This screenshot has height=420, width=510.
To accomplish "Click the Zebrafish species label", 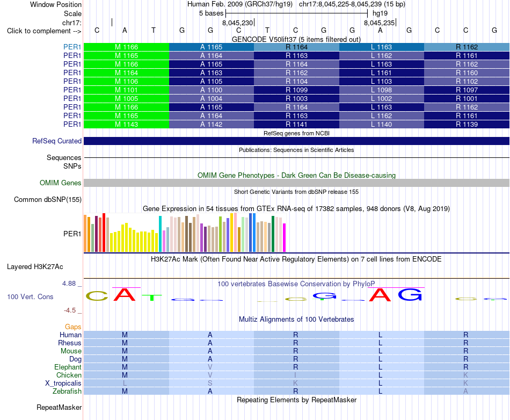I will pyautogui.click(x=67, y=392).
